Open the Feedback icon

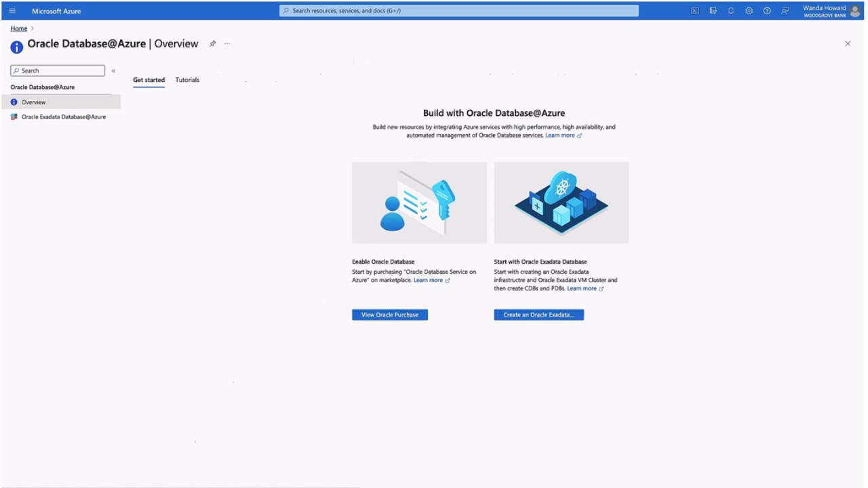(x=785, y=11)
